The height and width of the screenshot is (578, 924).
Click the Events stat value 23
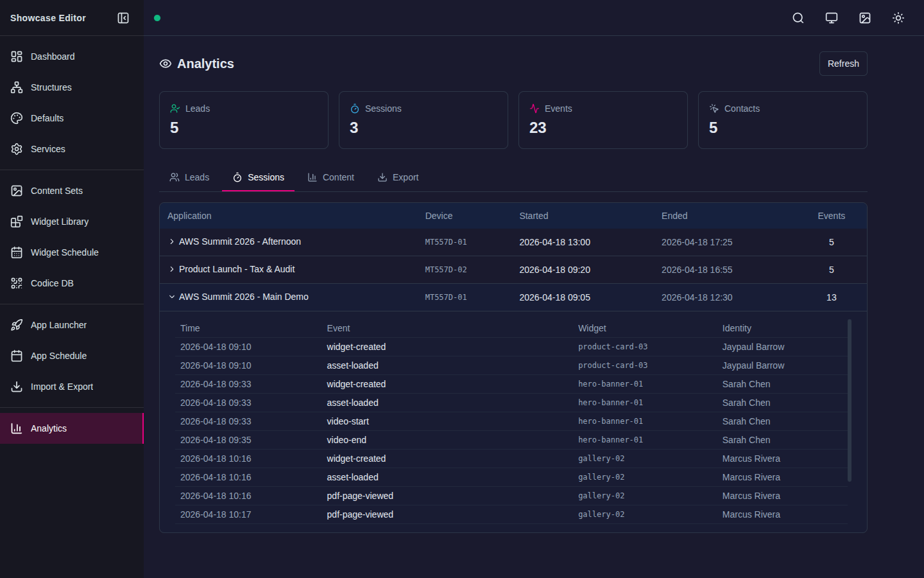coord(538,128)
